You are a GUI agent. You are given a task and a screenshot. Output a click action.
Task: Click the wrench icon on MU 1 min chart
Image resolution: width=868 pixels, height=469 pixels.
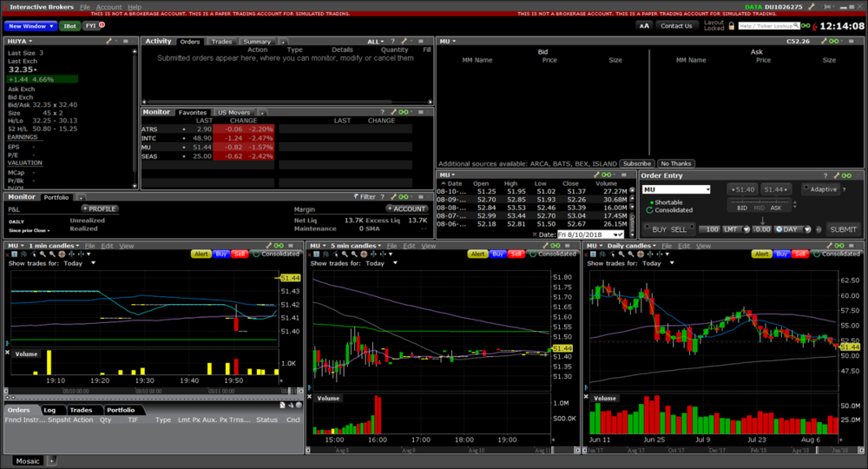[269, 245]
